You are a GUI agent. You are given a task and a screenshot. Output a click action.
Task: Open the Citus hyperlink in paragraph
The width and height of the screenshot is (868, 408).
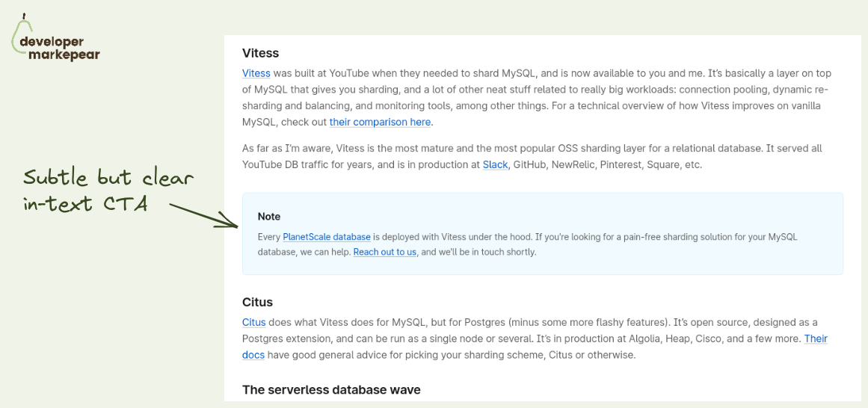pos(253,322)
